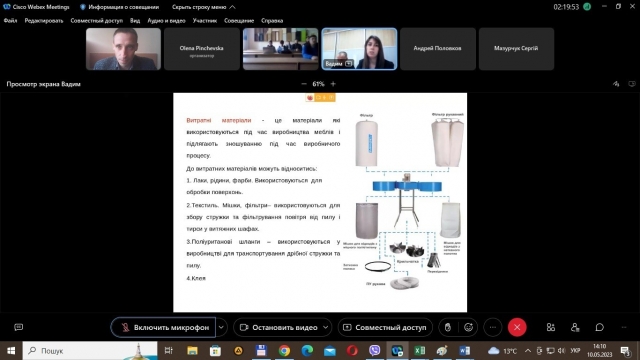Open the Редактировать menu

pyautogui.click(x=44, y=20)
